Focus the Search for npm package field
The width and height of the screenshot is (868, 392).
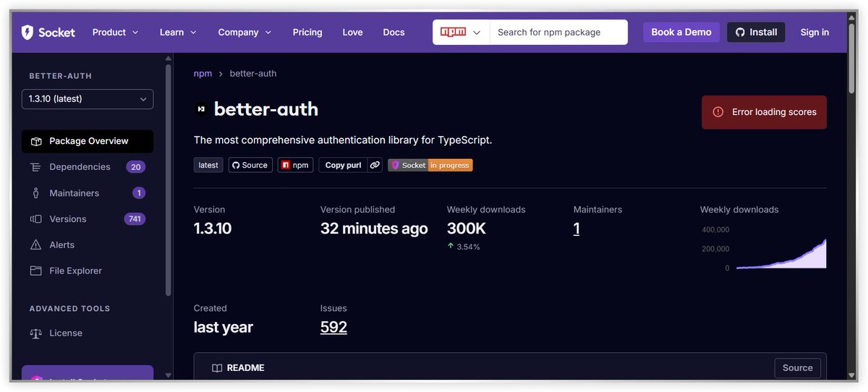558,32
